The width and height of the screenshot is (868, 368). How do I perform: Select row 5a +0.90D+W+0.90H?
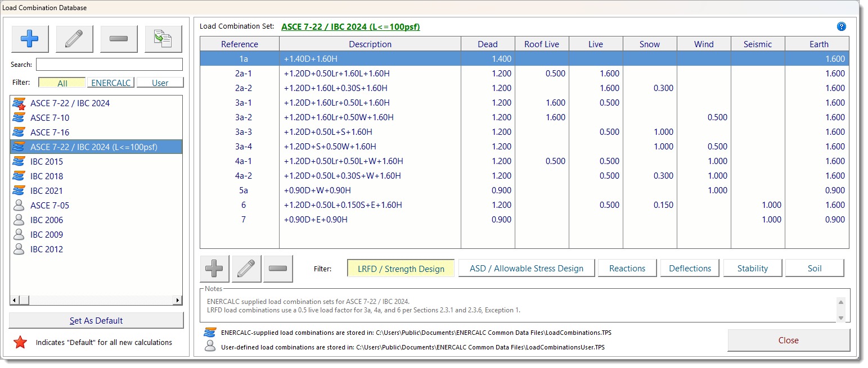coord(524,190)
